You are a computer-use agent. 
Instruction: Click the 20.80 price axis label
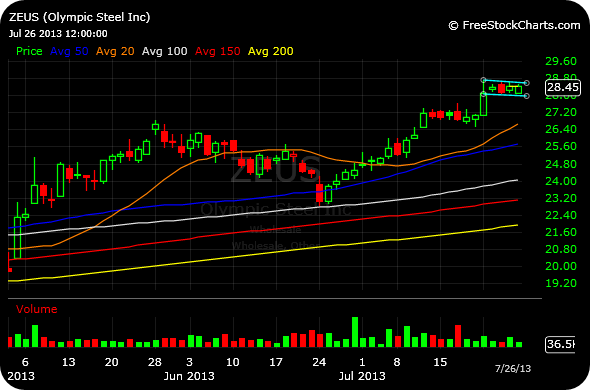(561, 249)
